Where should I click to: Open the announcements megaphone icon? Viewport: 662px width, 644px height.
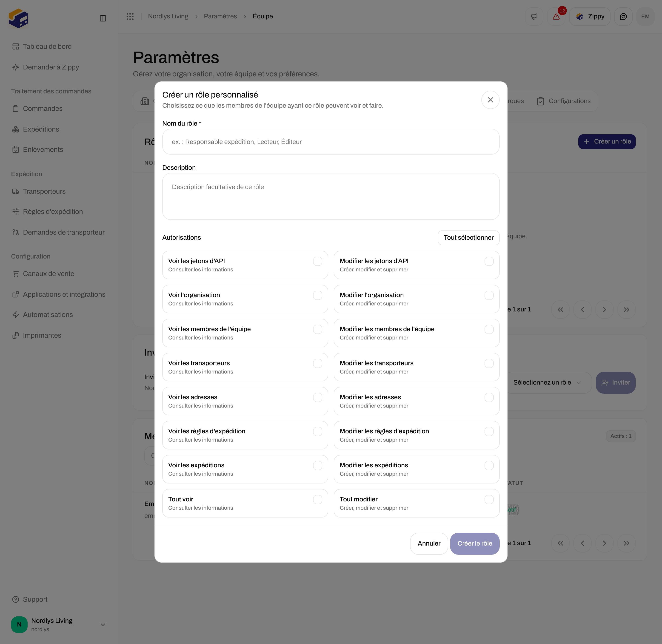[x=534, y=17]
